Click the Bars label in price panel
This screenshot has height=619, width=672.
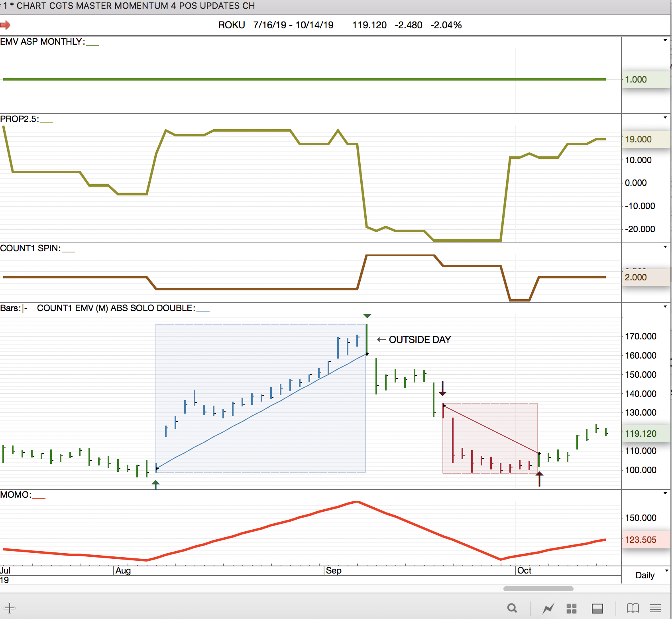pos(10,308)
